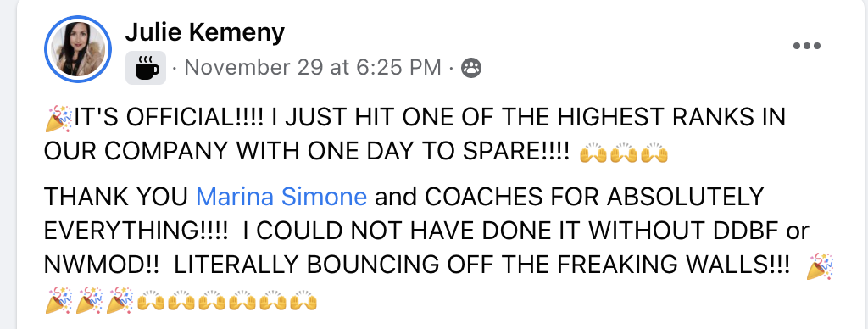Image resolution: width=868 pixels, height=329 pixels.
Task: Click the final raised hands emoji in post
Action: pyautogui.click(x=303, y=302)
